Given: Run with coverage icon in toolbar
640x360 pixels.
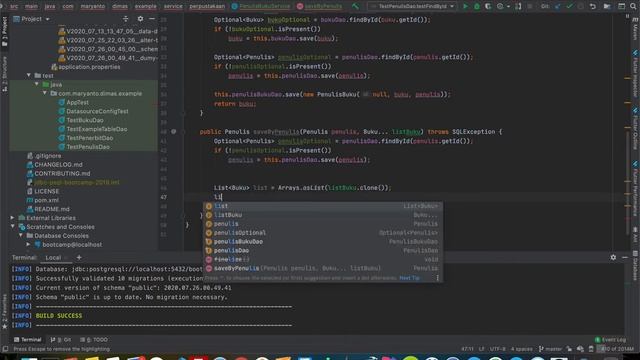Looking at the screenshot, I should pyautogui.click(x=488, y=6).
